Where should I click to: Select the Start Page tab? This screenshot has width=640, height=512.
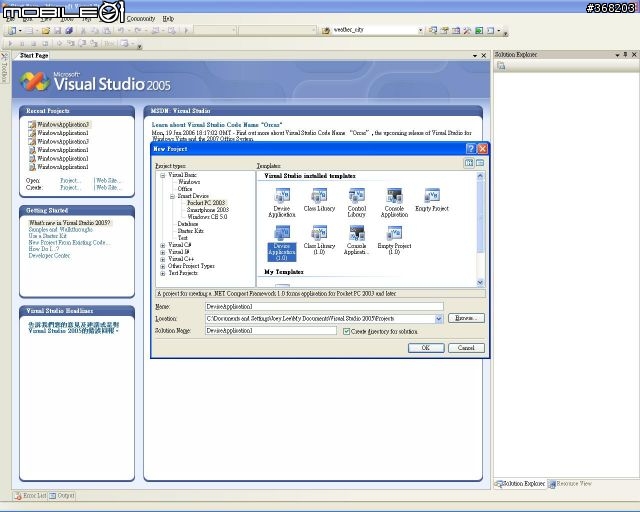point(34,56)
